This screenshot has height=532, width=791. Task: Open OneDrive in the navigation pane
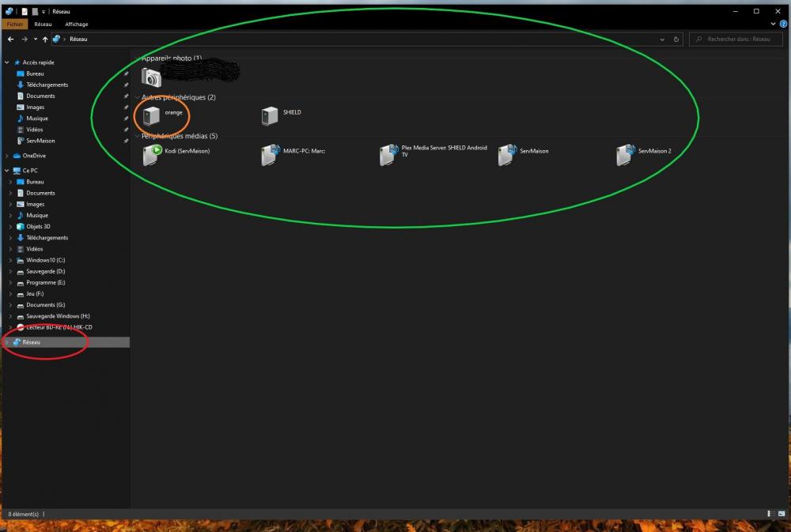pyautogui.click(x=34, y=156)
